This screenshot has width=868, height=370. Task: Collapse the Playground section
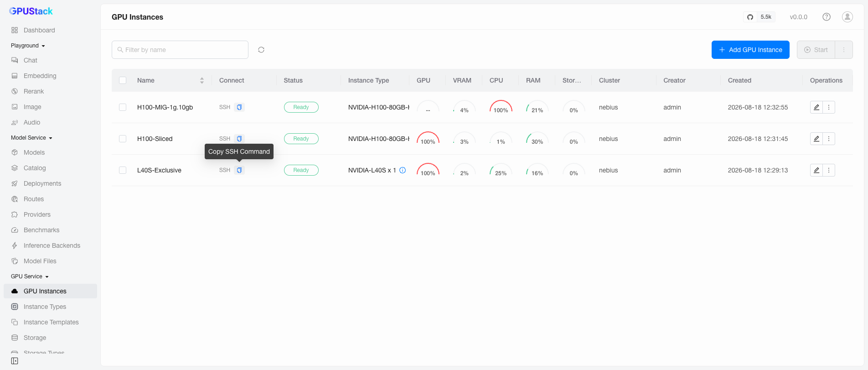coord(28,46)
